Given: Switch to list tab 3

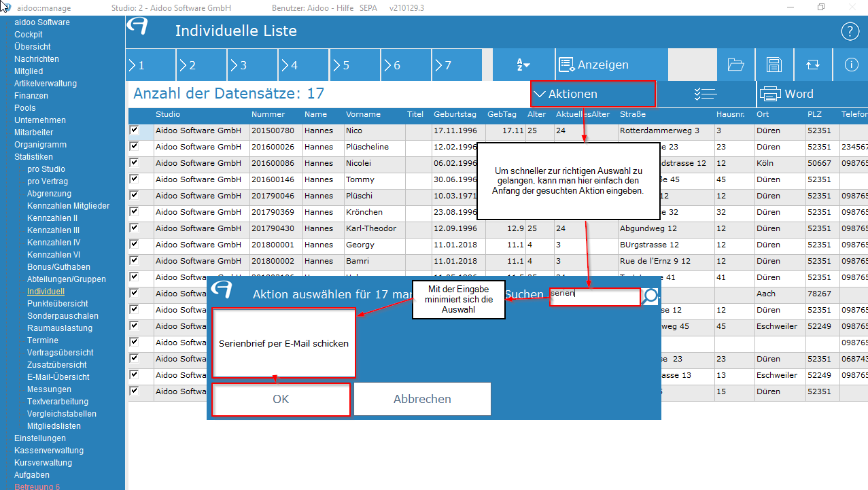Looking at the screenshot, I should point(253,65).
